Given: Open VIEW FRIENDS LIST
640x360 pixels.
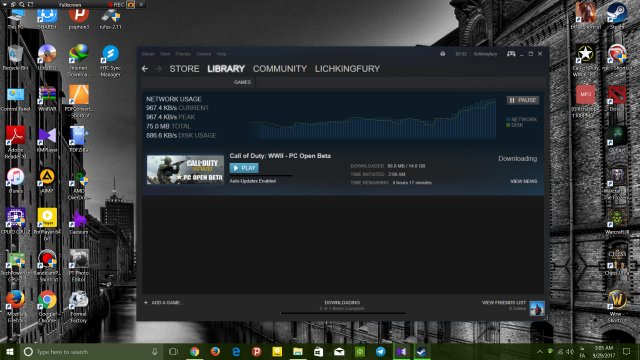Looking at the screenshot, I should point(504,302).
